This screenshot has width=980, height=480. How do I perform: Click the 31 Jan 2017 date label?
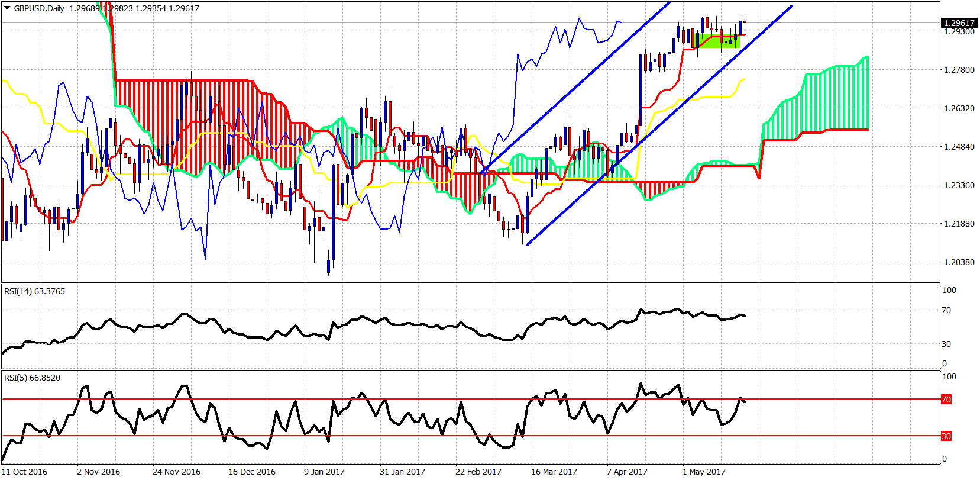point(402,472)
